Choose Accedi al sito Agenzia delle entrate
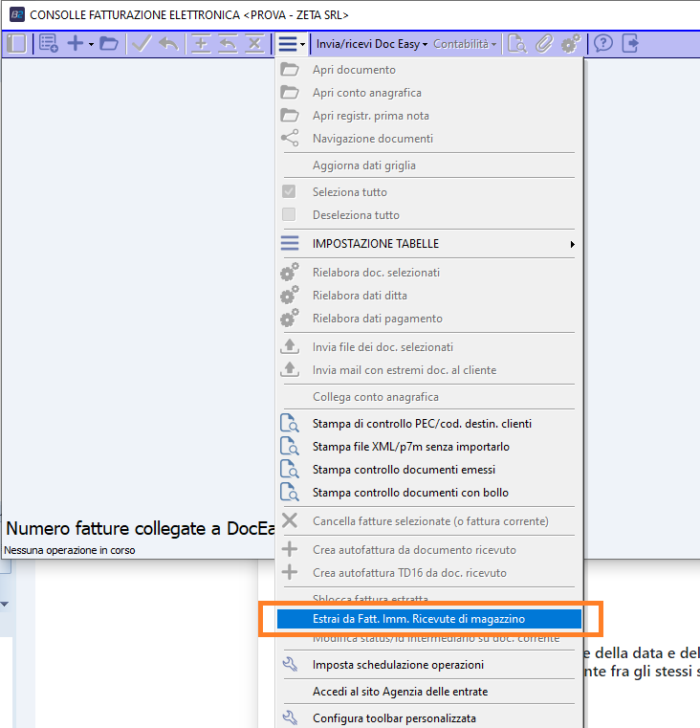The width and height of the screenshot is (700, 728). 429,692
